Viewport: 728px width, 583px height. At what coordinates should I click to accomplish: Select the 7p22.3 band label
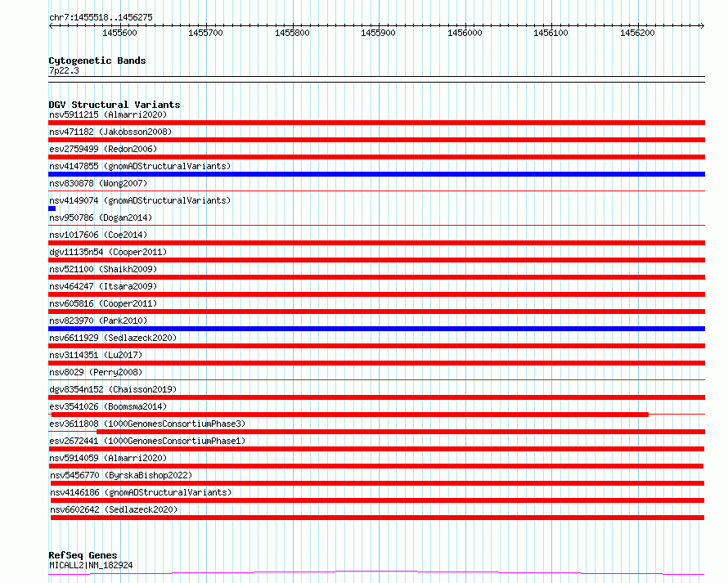tap(64, 70)
